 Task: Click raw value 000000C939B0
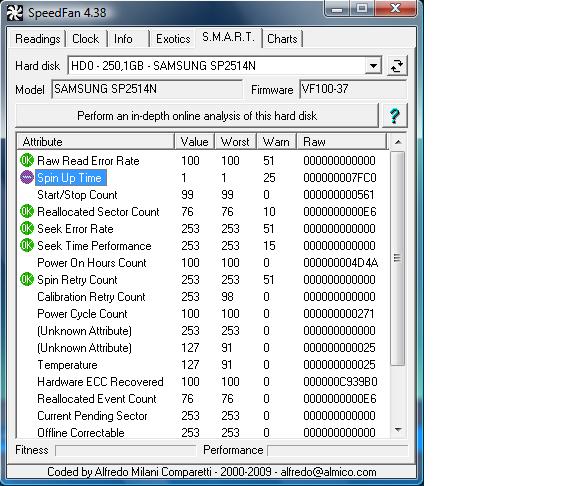340,382
